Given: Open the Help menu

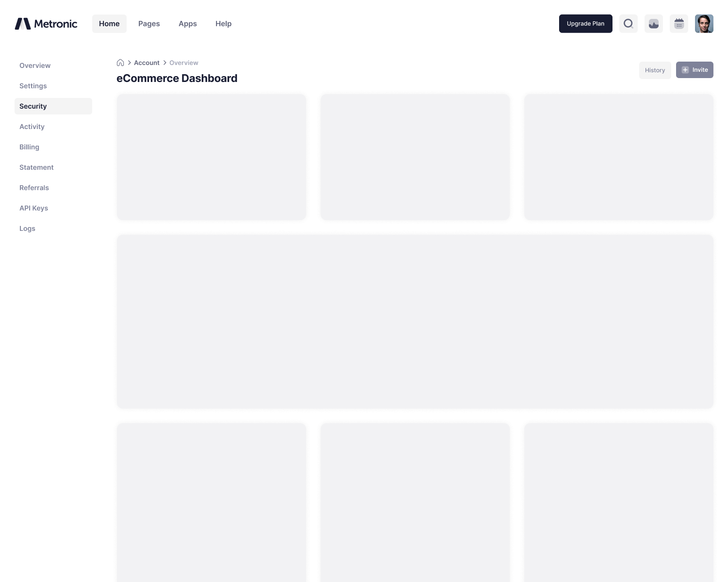Looking at the screenshot, I should [x=223, y=24].
